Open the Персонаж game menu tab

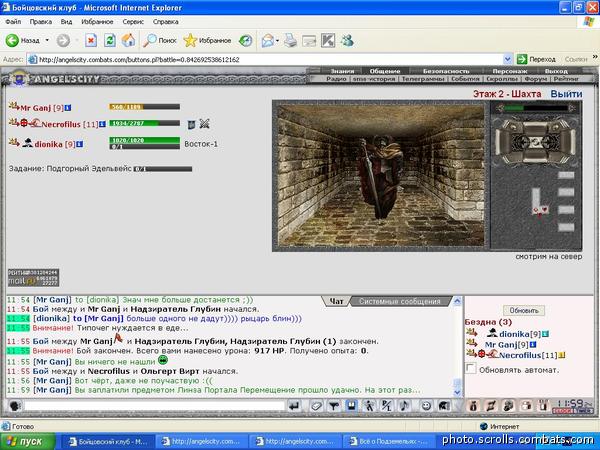point(510,71)
